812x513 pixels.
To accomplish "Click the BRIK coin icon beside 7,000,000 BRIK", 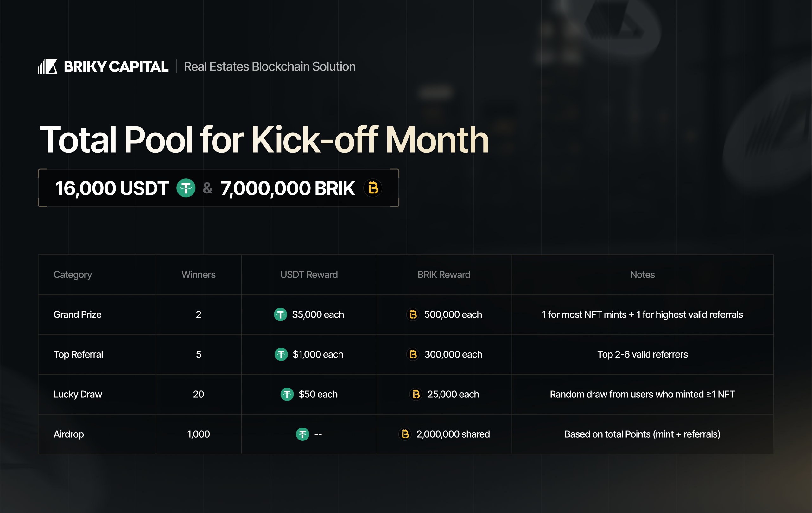I will (373, 188).
